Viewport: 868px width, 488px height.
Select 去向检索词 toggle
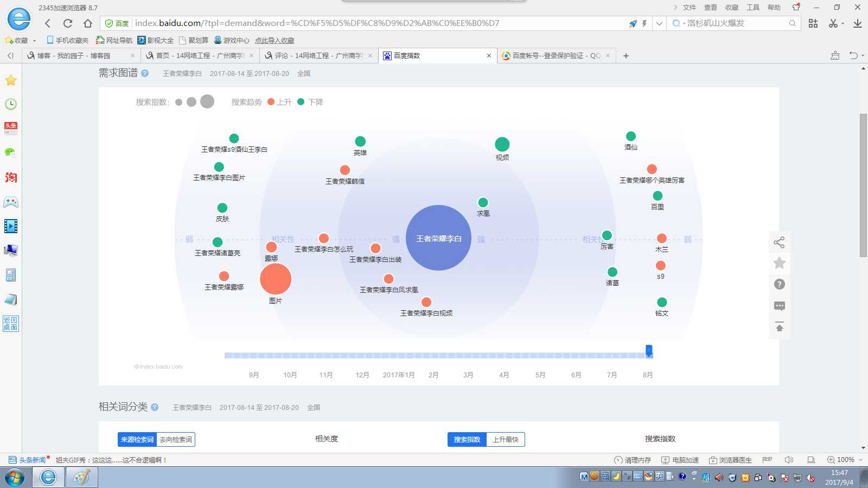click(x=176, y=439)
